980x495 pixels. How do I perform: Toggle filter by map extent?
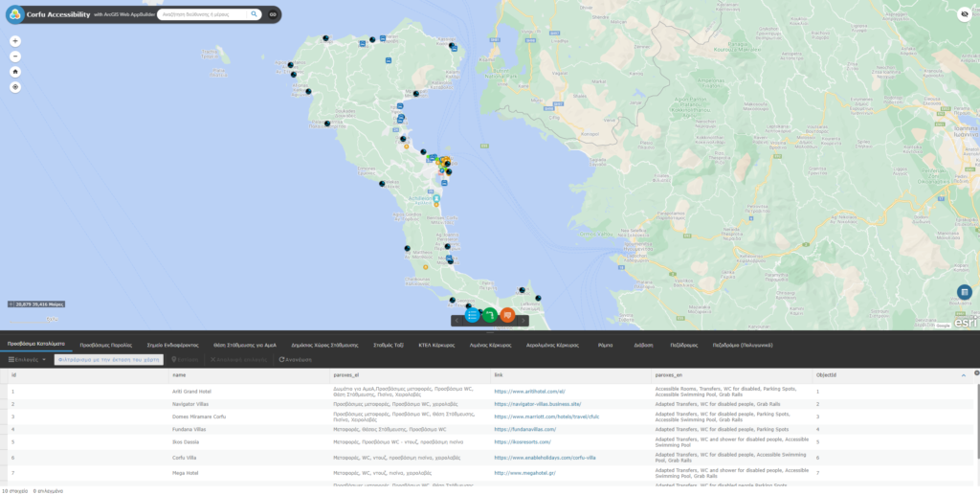[109, 359]
